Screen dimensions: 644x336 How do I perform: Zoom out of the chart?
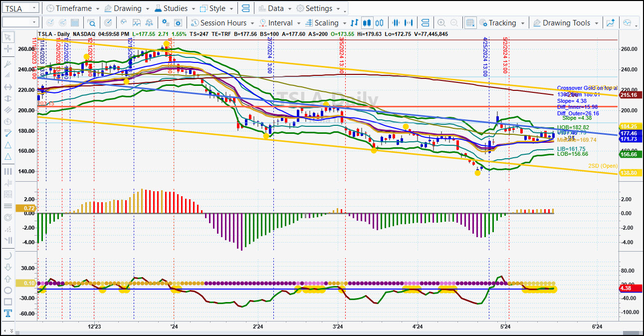tap(454, 23)
